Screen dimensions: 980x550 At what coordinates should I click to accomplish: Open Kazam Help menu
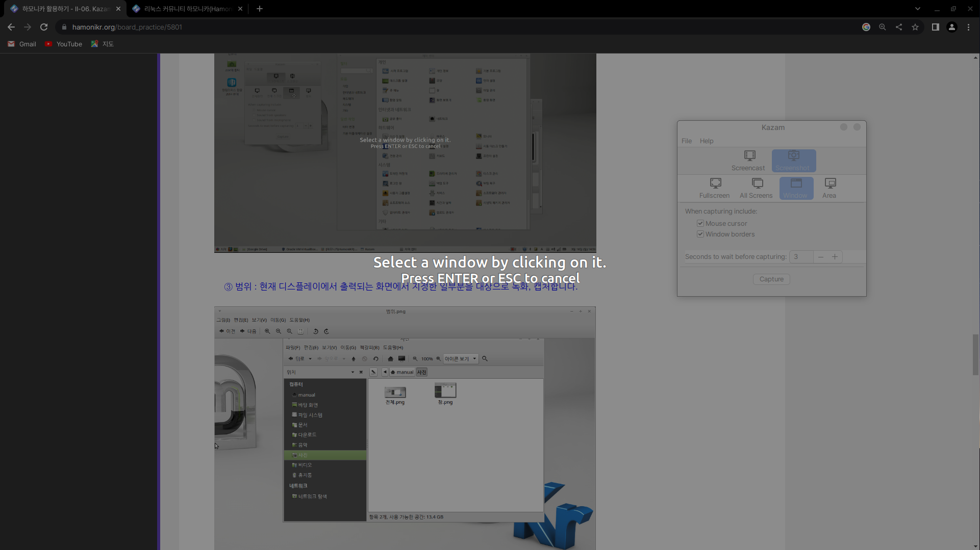(x=707, y=141)
